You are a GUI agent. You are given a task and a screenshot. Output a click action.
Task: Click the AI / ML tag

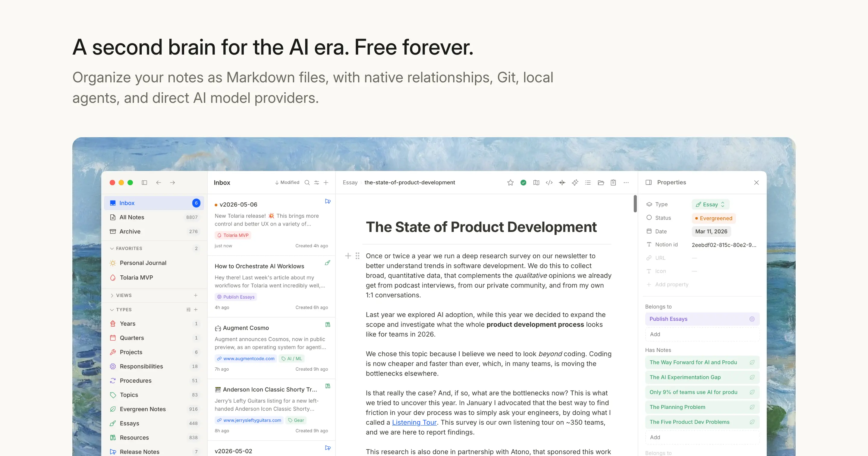click(x=291, y=359)
